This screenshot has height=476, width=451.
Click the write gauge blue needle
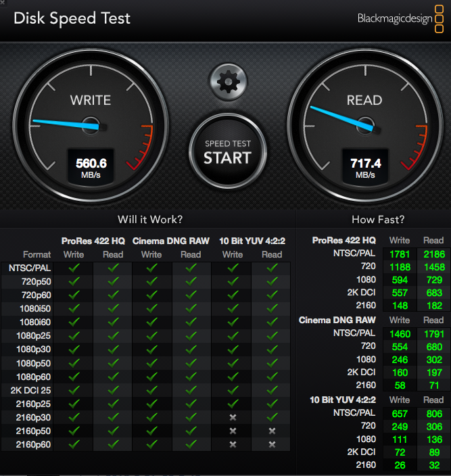(66, 124)
